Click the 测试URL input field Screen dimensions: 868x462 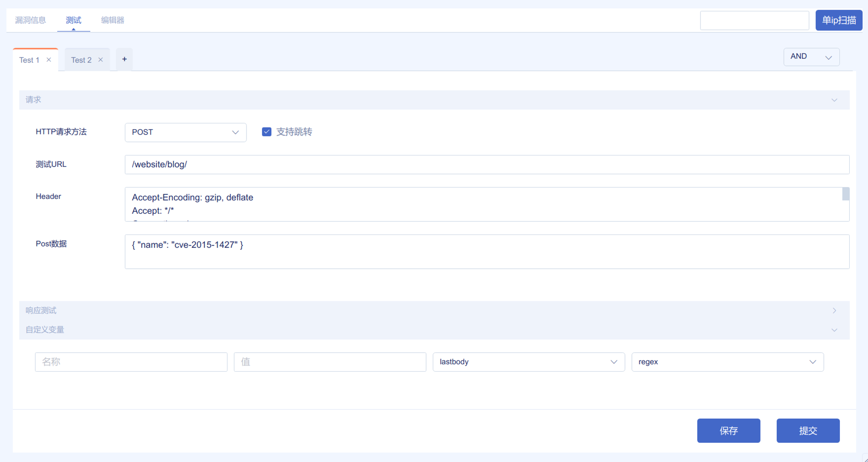click(x=487, y=165)
